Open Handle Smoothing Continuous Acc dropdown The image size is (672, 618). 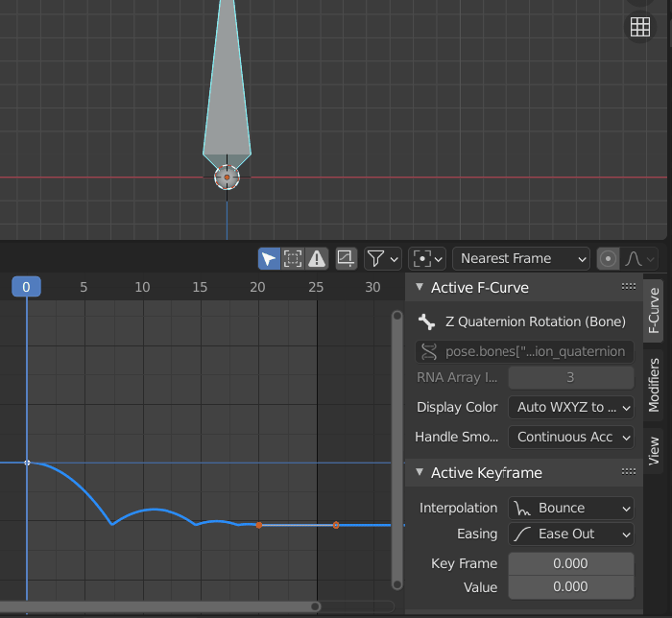click(570, 437)
